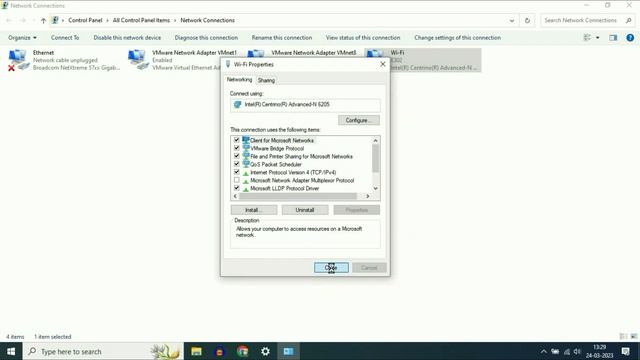The width and height of the screenshot is (640, 360).
Task: Click the taskbar search box
Action: [103, 351]
